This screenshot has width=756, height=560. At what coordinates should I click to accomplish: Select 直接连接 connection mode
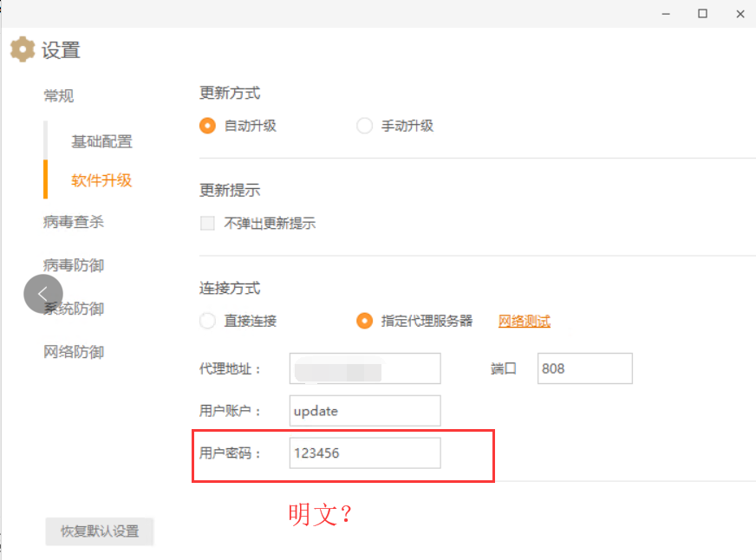coord(206,320)
